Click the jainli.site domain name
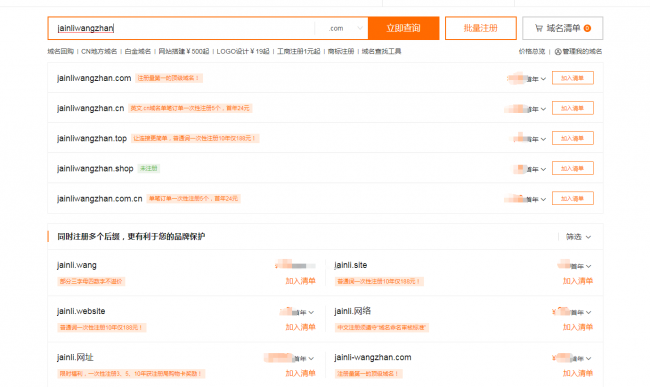 [x=351, y=265]
